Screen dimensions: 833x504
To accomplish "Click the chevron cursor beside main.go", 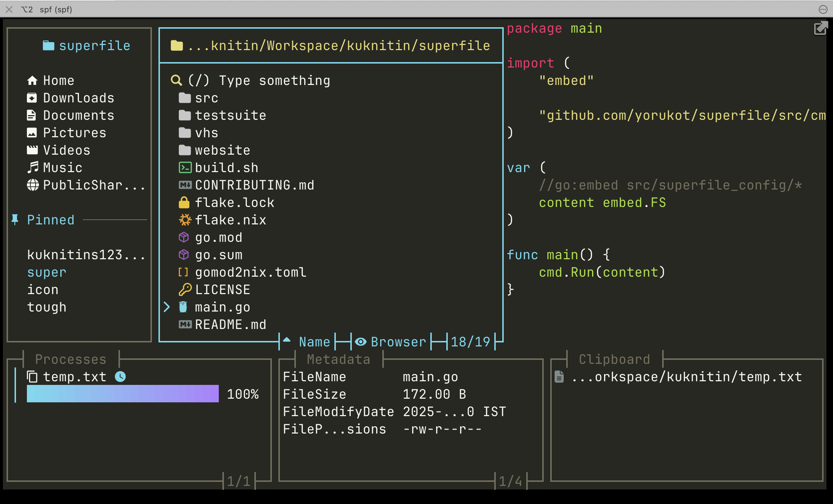I will (x=167, y=307).
